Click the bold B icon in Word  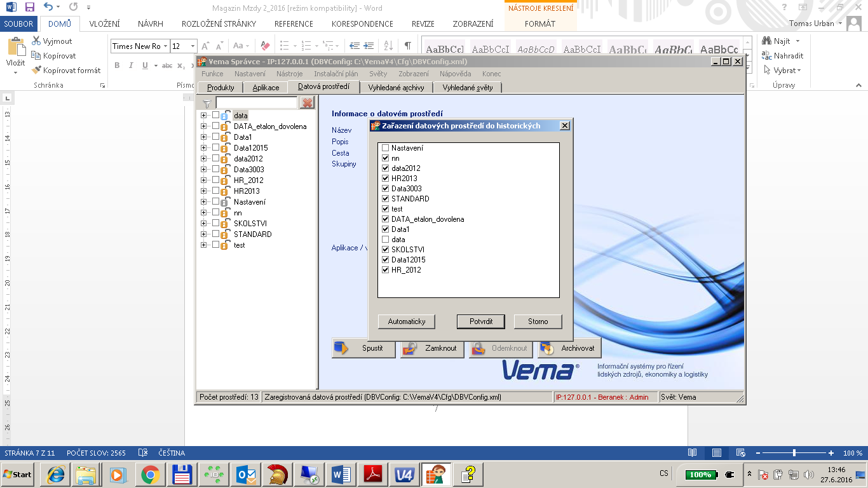(x=117, y=65)
